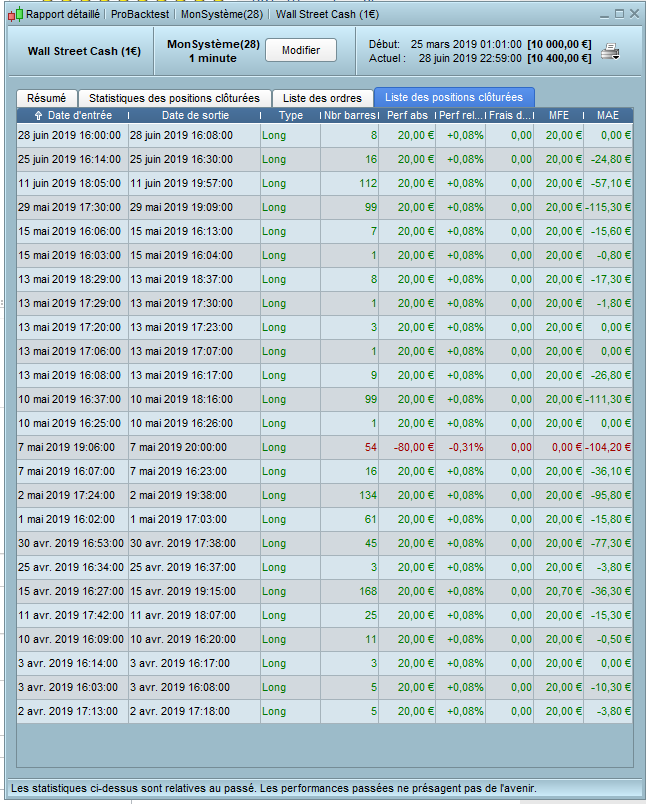The image size is (646, 804).
Task: Sort by MFE column header
Action: 559,116
